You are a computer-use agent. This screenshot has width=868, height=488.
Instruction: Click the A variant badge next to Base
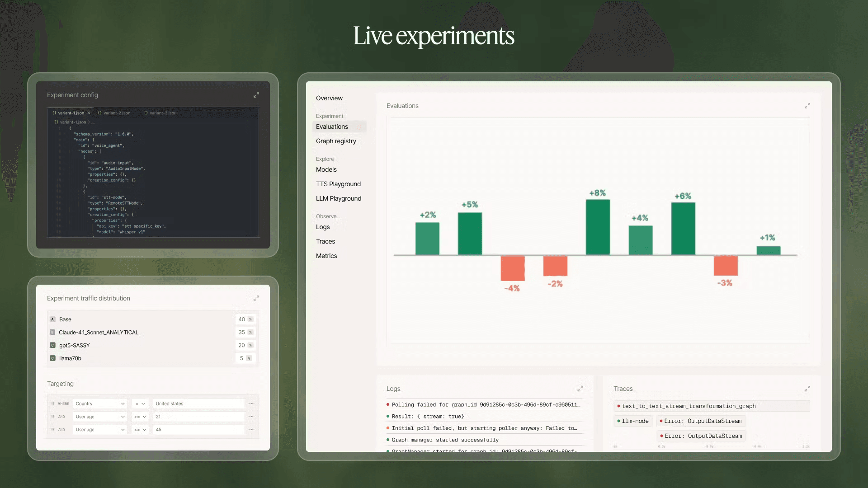[x=53, y=319]
